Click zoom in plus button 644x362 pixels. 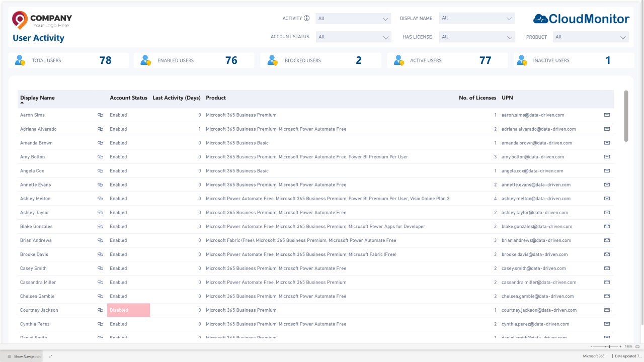(620, 346)
